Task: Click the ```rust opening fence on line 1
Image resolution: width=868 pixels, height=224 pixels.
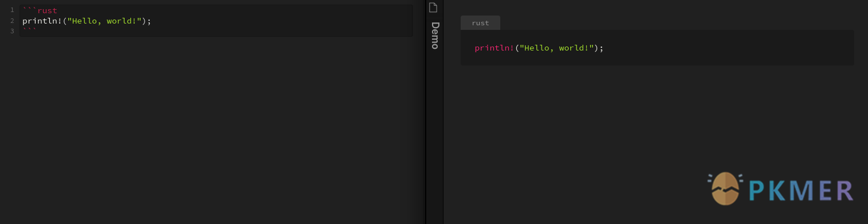Action: (40, 10)
